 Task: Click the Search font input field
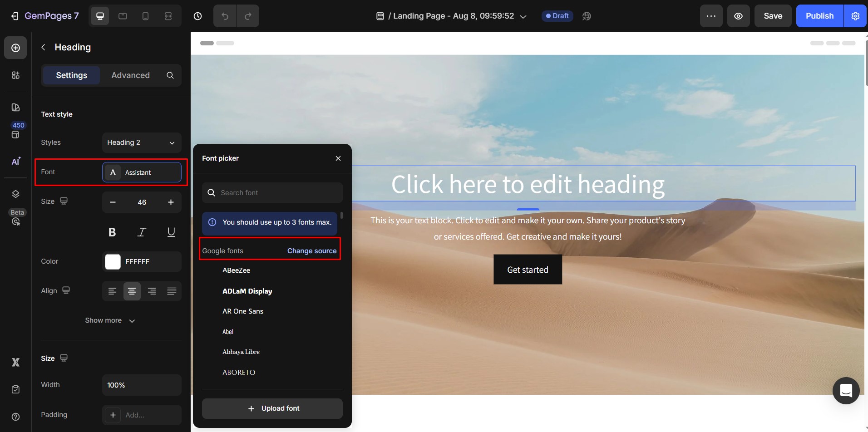(x=277, y=193)
